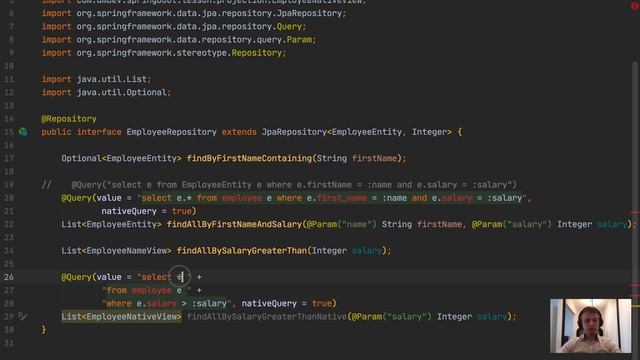Image resolution: width=640 pixels, height=360 pixels.
Task: Click JpaRepository in the extends clause
Action: (294, 132)
